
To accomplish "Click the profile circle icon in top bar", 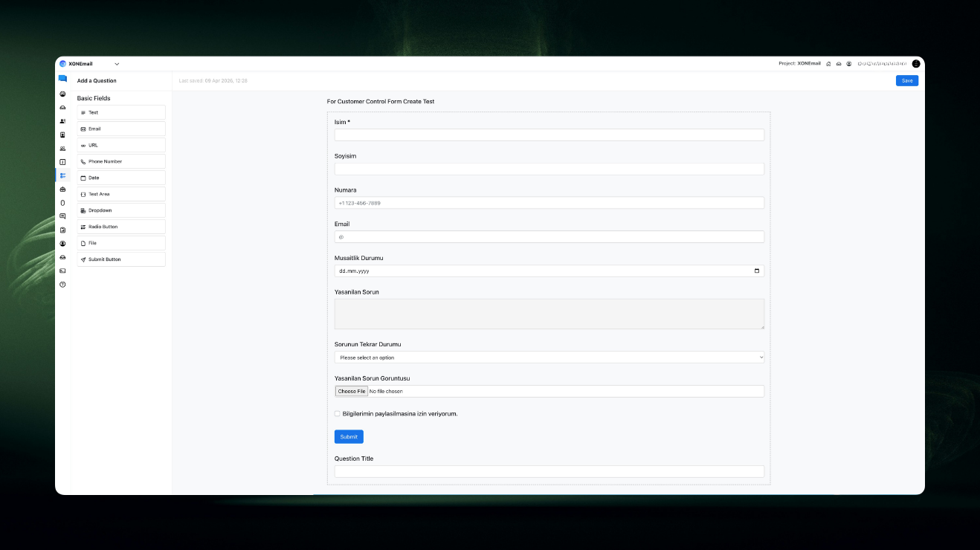I will tap(848, 64).
